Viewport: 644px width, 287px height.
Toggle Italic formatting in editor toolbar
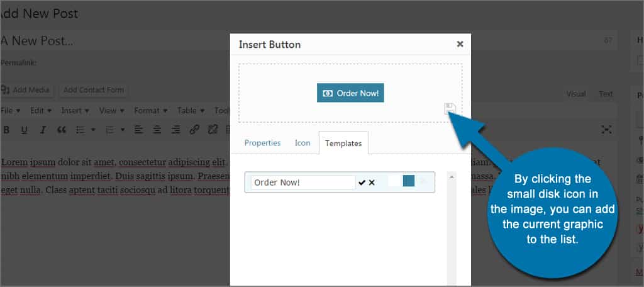coord(43,130)
